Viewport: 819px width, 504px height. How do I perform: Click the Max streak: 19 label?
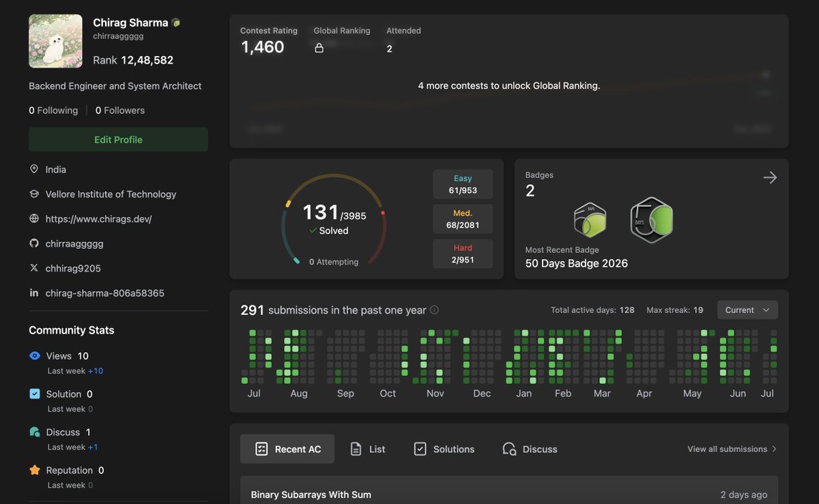pos(675,310)
